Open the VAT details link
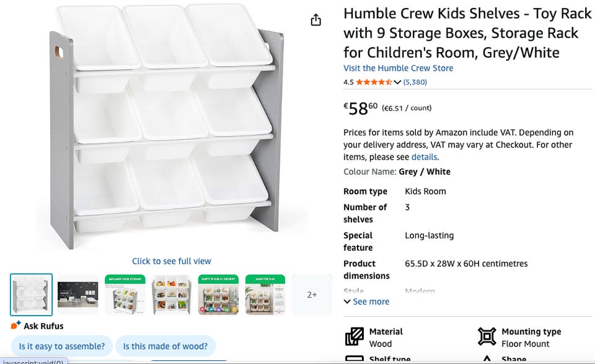The height and width of the screenshot is (364, 595). [425, 157]
